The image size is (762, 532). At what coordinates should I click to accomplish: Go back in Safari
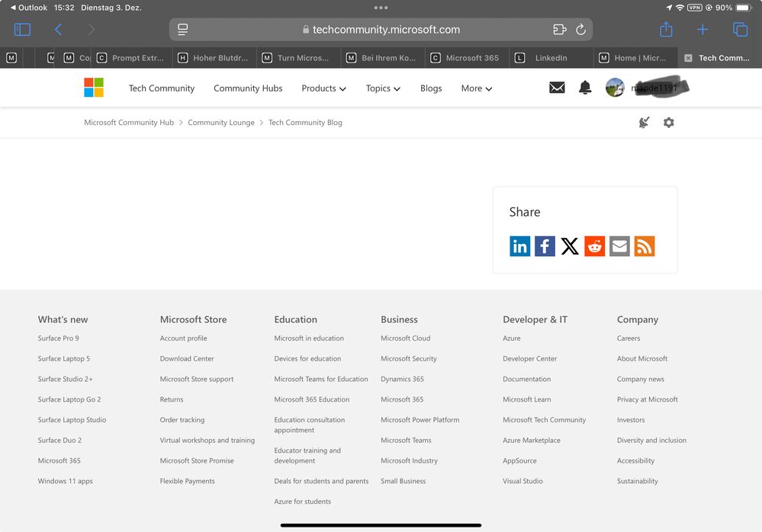58,30
